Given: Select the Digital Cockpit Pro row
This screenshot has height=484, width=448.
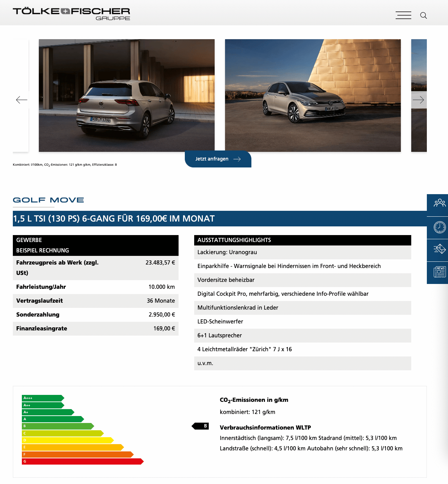Looking at the screenshot, I should pyautogui.click(x=303, y=294).
